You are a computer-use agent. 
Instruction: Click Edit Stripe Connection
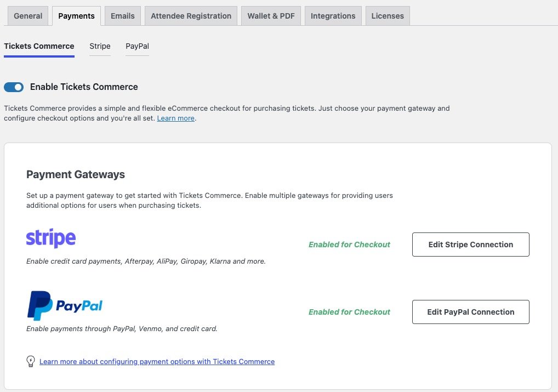click(x=470, y=245)
